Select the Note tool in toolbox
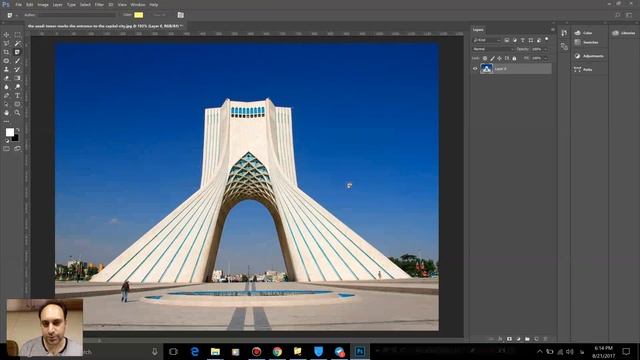Screen dimensions: 640x360 tap(17, 52)
